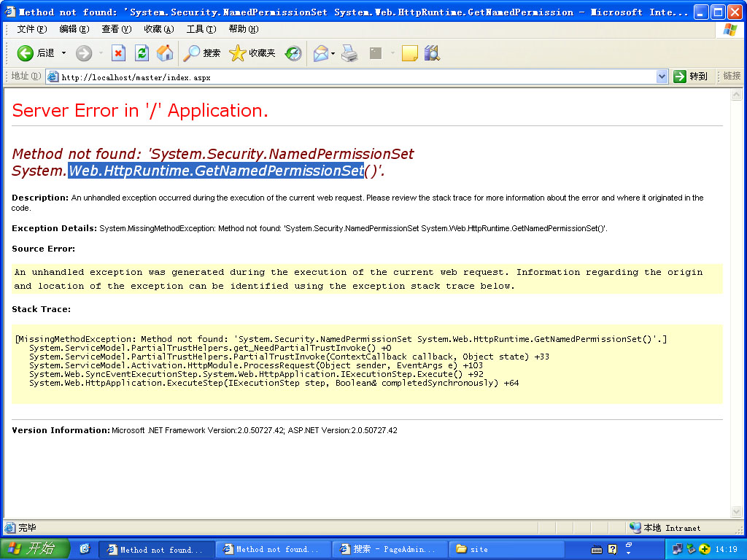Go to the Home page icon
Viewport: 747px width, 560px height.
pyautogui.click(x=165, y=53)
